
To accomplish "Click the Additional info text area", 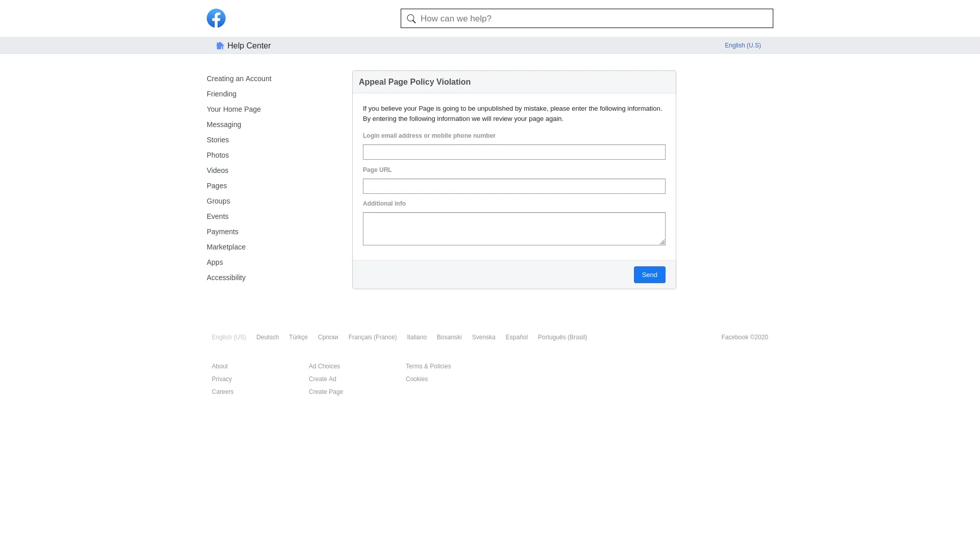I will (x=514, y=229).
